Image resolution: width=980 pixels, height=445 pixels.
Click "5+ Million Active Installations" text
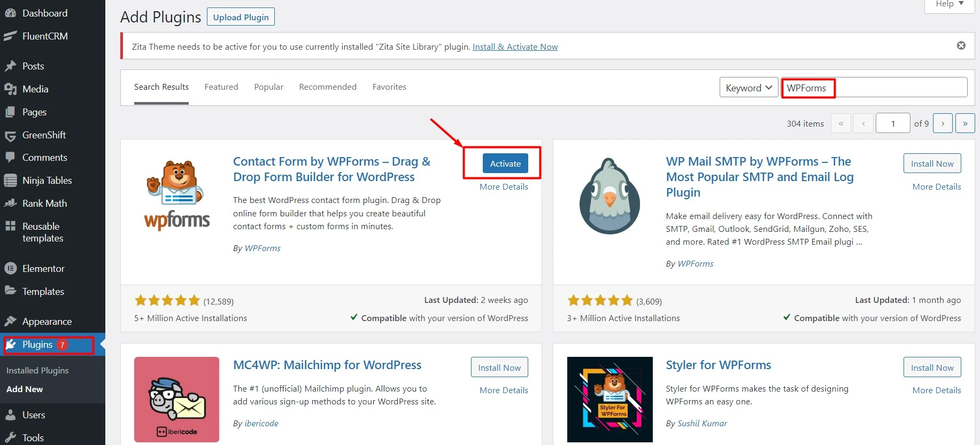click(x=190, y=318)
